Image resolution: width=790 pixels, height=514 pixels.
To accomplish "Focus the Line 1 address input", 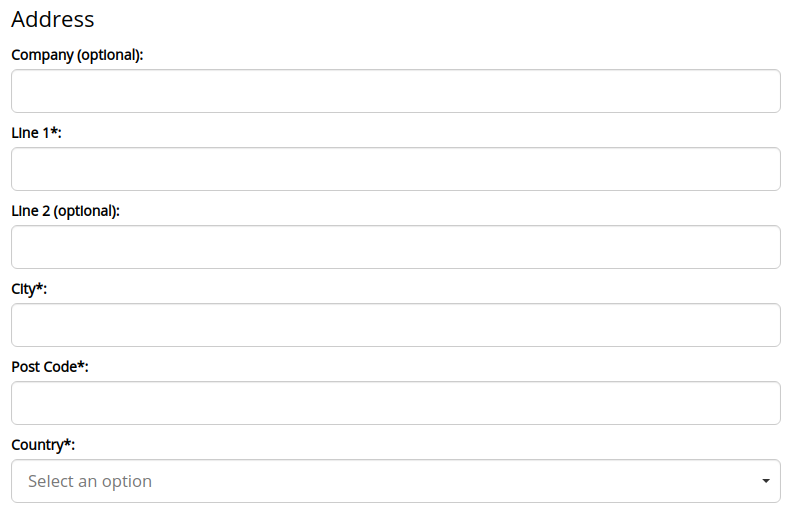I will coord(395,169).
